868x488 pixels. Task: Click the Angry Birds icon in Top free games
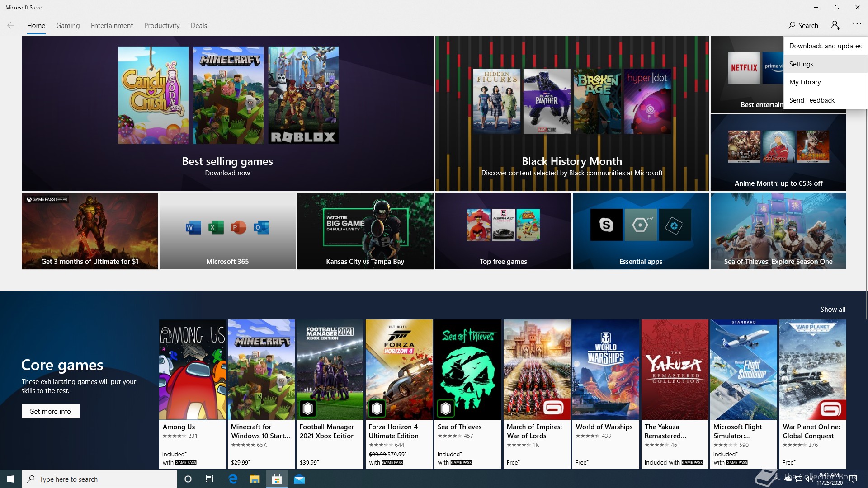tap(479, 225)
